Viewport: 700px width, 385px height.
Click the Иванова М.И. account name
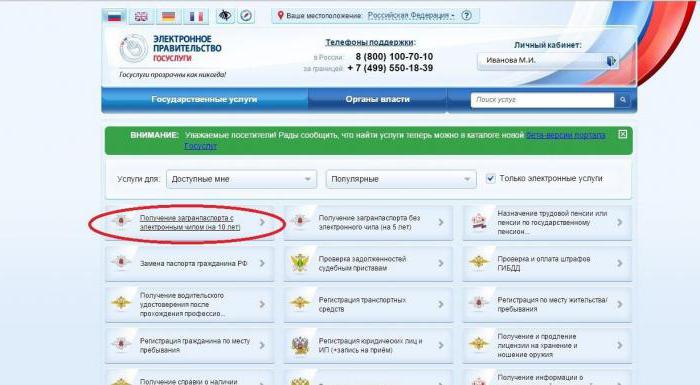point(511,60)
